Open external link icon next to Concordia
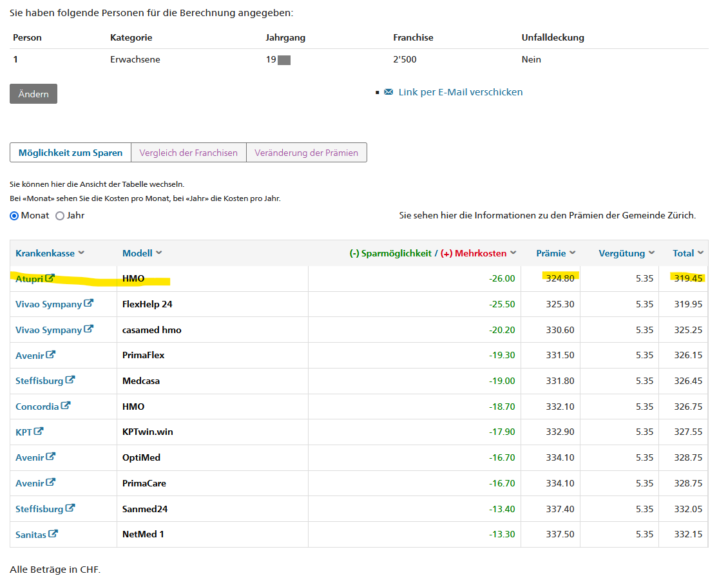728x585 pixels. (66, 406)
